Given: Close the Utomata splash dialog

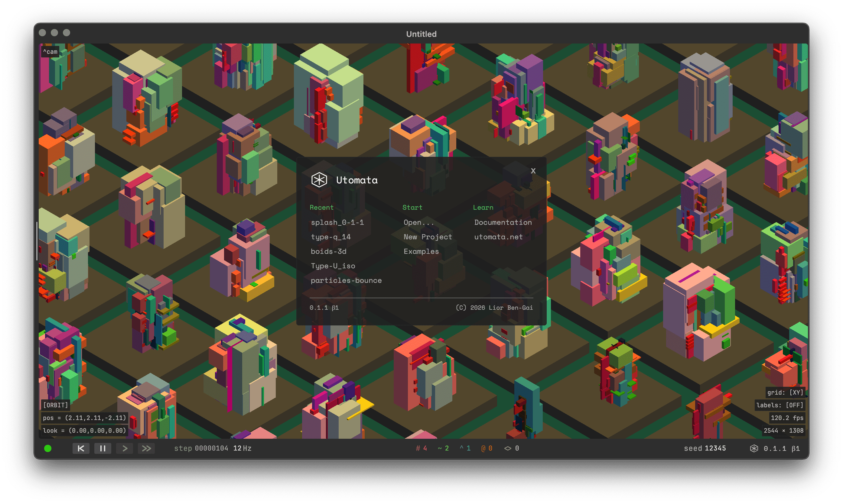Looking at the screenshot, I should [533, 171].
